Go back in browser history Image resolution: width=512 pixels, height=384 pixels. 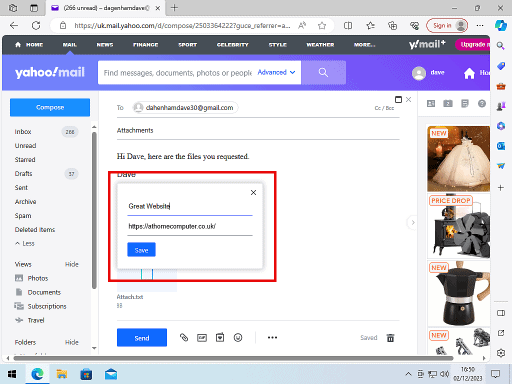pos(14,25)
